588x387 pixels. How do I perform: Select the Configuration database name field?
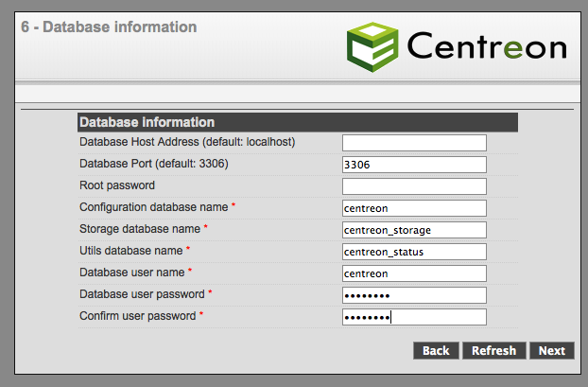pyautogui.click(x=414, y=208)
